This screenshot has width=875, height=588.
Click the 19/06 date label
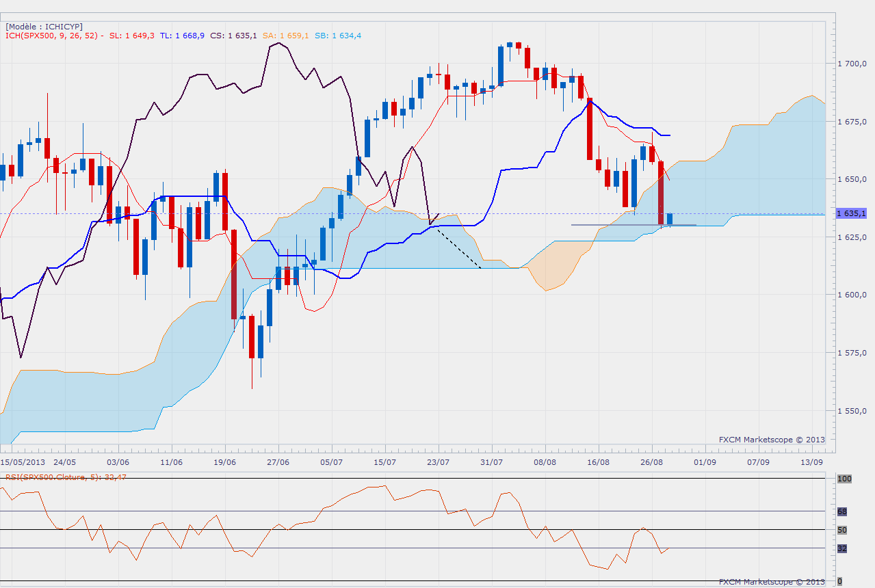[x=225, y=462]
